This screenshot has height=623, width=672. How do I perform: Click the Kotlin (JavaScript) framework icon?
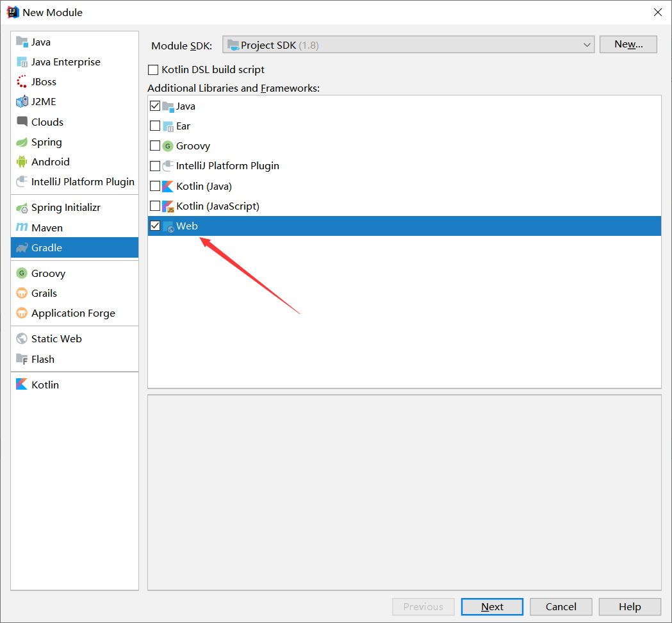(x=168, y=206)
